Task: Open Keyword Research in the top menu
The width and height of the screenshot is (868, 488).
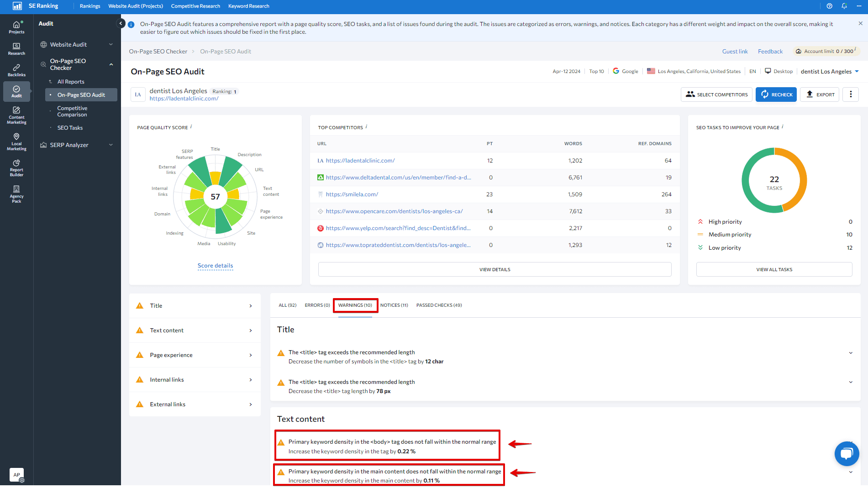Action: point(249,6)
